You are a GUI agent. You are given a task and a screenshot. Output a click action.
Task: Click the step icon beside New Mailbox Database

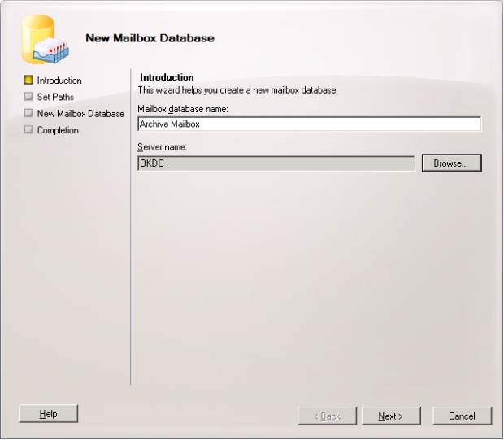pos(28,113)
